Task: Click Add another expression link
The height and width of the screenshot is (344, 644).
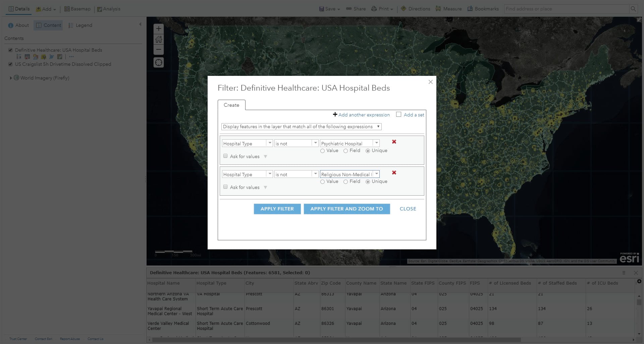Action: [x=361, y=115]
